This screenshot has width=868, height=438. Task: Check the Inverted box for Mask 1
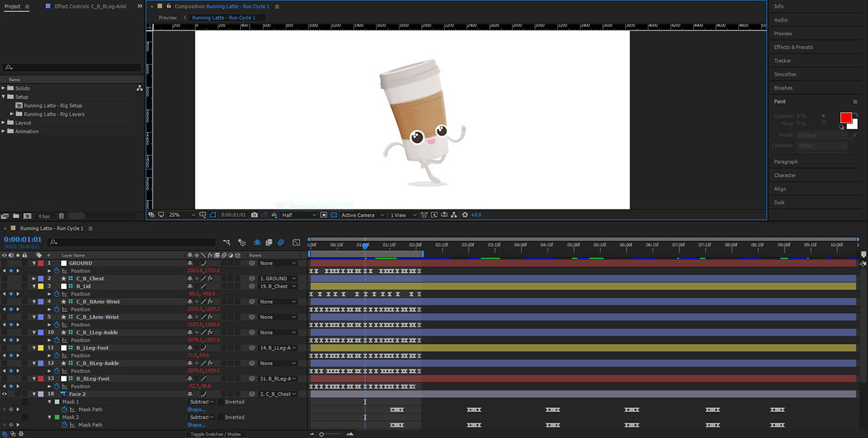[220, 402]
